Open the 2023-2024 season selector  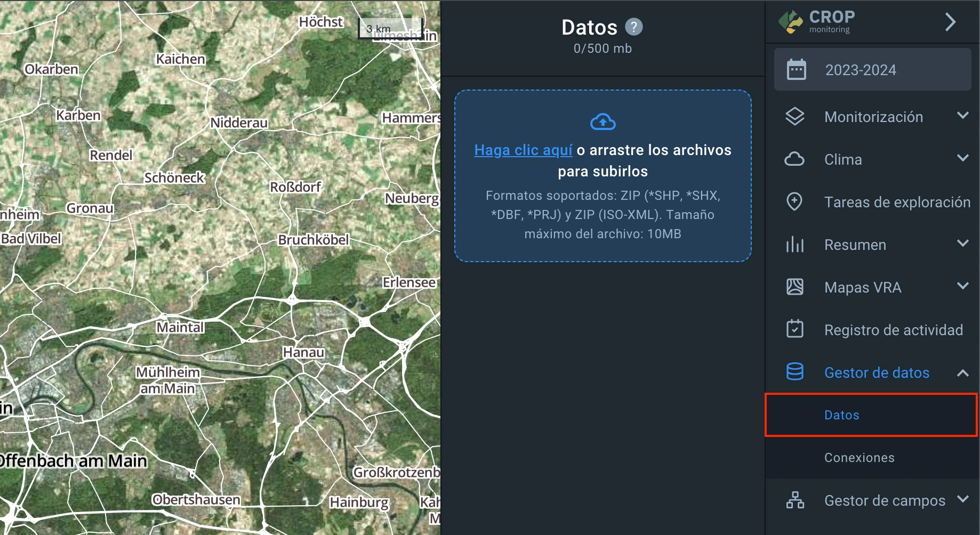pyautogui.click(x=872, y=70)
